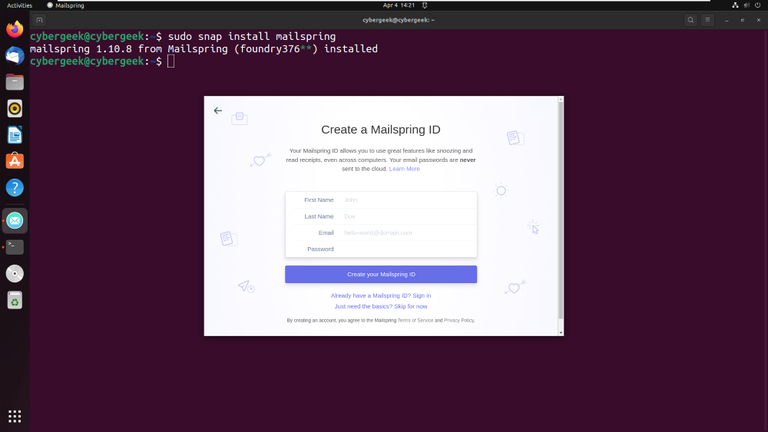Open Rhythmbox music player icon

pyautogui.click(x=15, y=108)
